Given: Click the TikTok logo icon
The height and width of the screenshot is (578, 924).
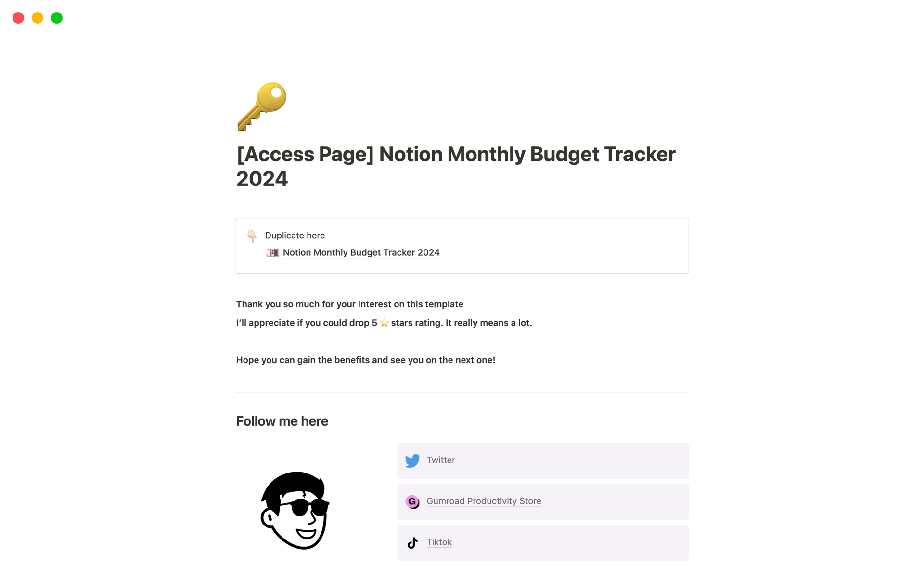Looking at the screenshot, I should [x=412, y=542].
